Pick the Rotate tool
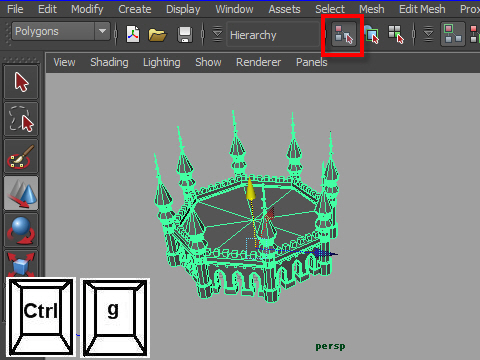Screen dimensions: 480x360 coord(21,230)
